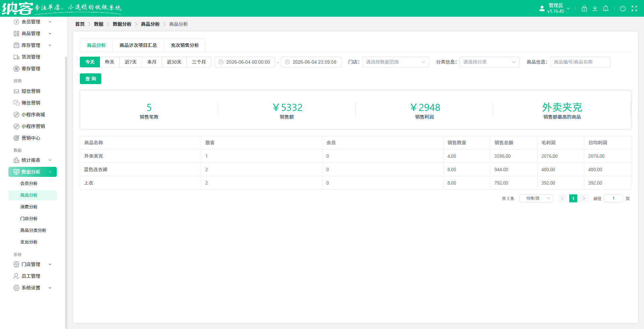Viewport: 644px width, 329px height.
Task: Open the 10条/页 page size dropdown
Action: coord(536,198)
